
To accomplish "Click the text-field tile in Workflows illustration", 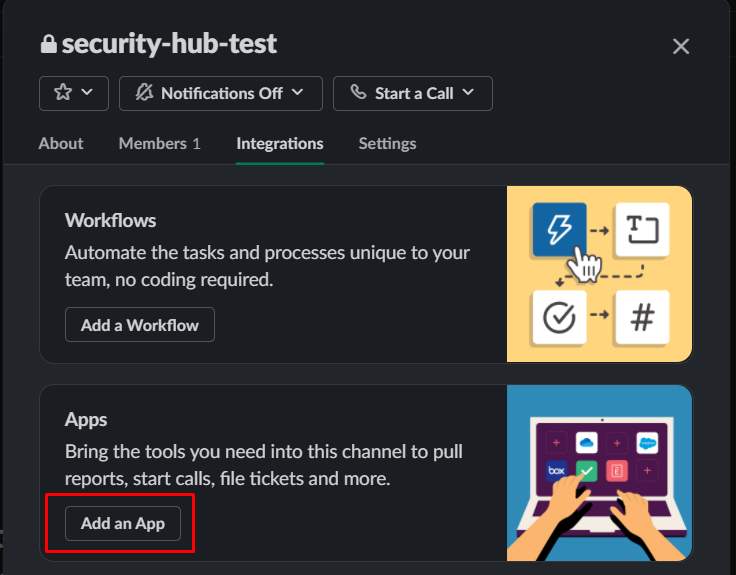I will click(x=642, y=229).
